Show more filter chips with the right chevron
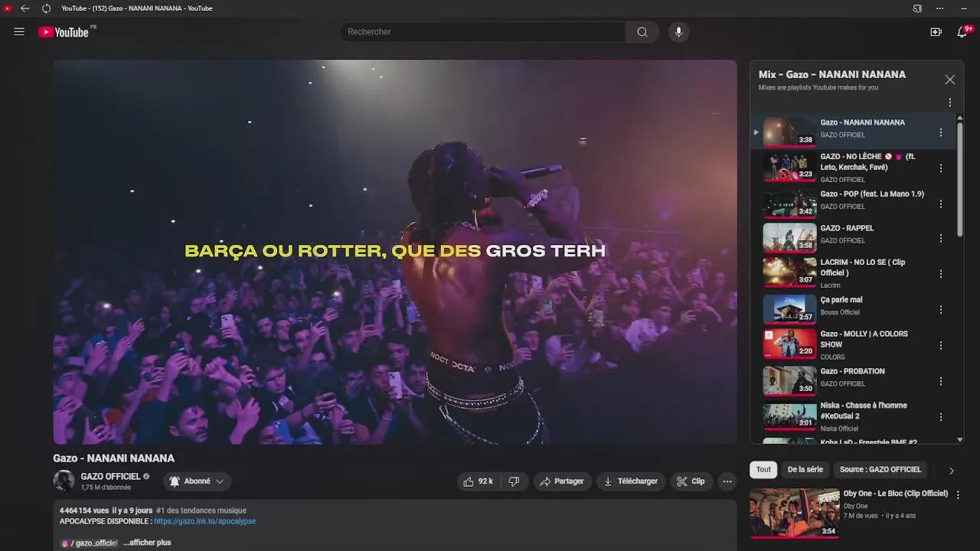This screenshot has height=551, width=980. 951,471
